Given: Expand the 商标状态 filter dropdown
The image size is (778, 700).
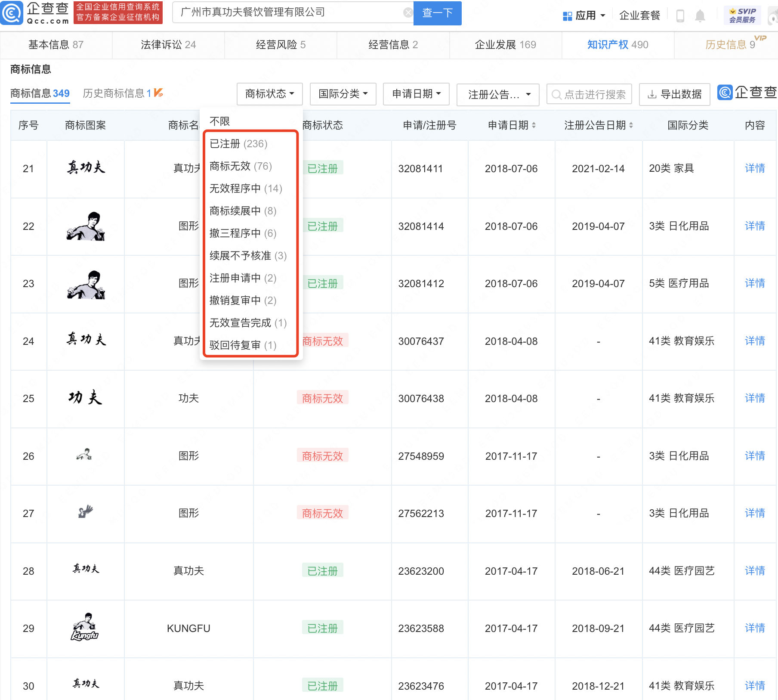Looking at the screenshot, I should (270, 94).
